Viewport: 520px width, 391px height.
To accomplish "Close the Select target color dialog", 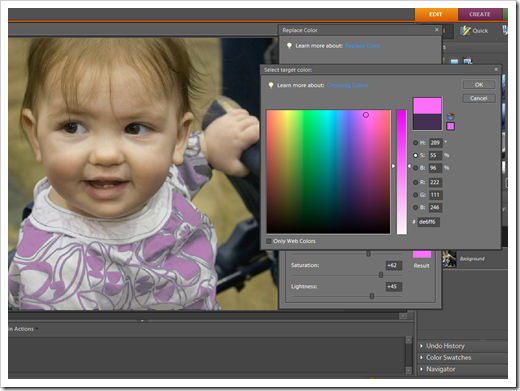I will coord(496,69).
